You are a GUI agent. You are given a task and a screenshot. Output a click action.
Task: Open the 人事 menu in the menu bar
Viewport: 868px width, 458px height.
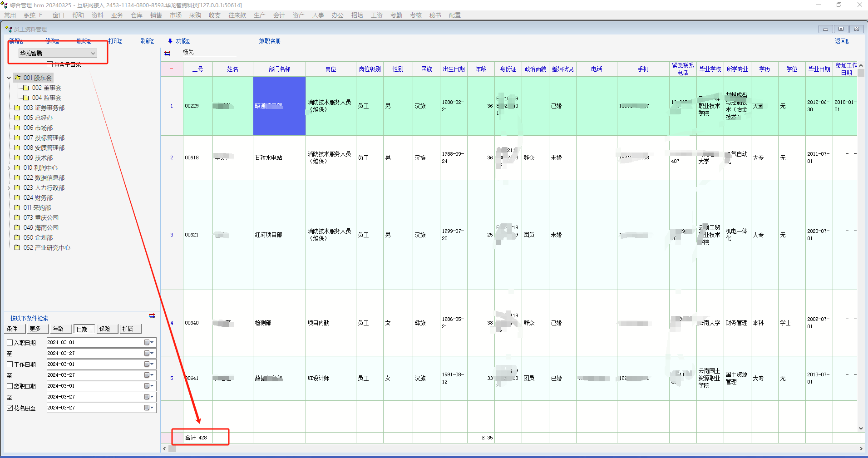(x=318, y=15)
